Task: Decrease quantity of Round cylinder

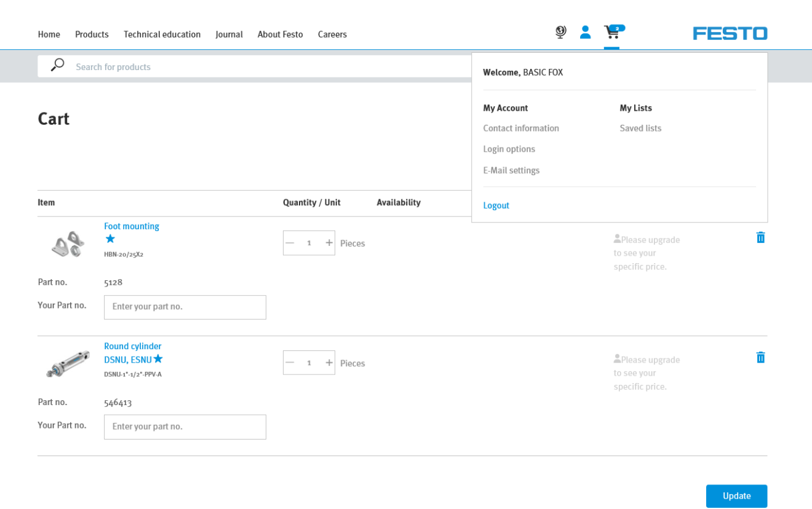Action: pyautogui.click(x=290, y=363)
